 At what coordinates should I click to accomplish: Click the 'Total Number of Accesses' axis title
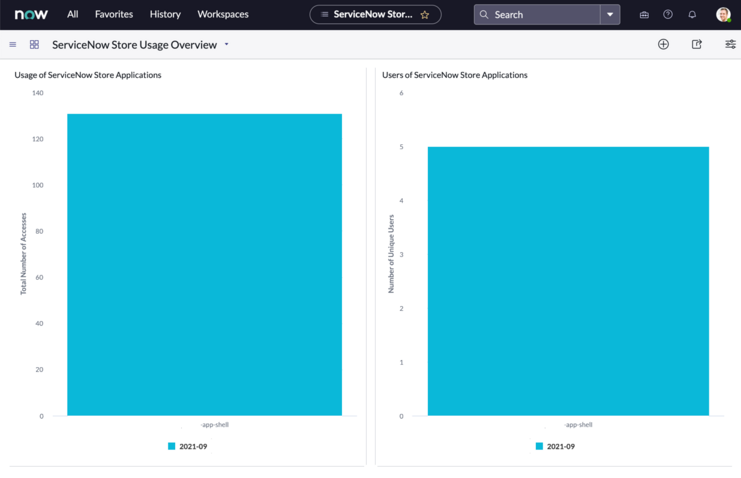(x=24, y=253)
